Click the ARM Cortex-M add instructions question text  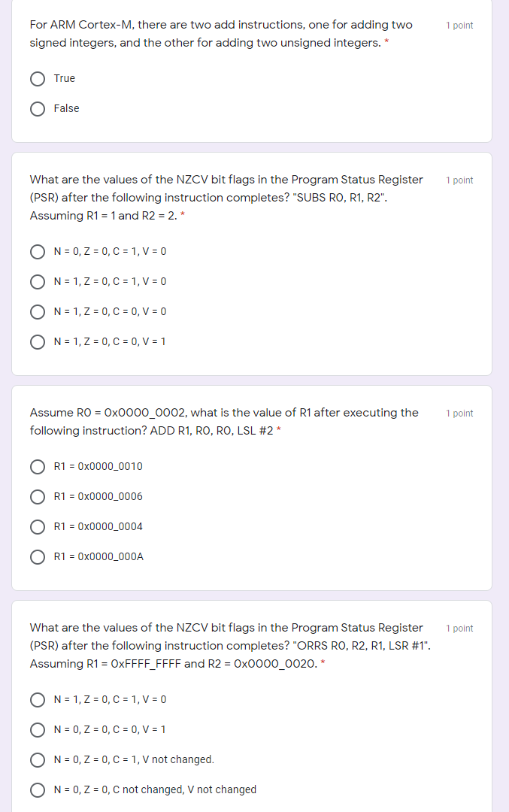pos(221,34)
